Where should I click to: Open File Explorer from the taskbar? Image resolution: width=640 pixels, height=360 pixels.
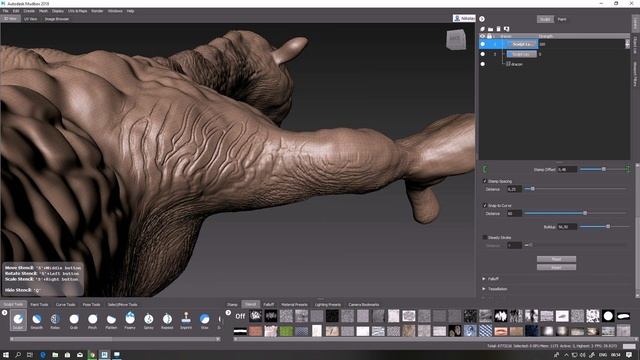pyautogui.click(x=55, y=355)
